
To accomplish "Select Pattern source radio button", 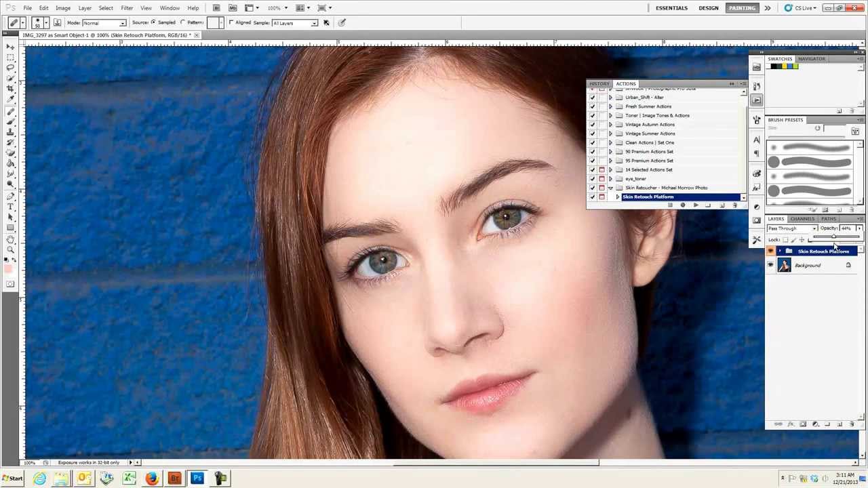I will (183, 22).
